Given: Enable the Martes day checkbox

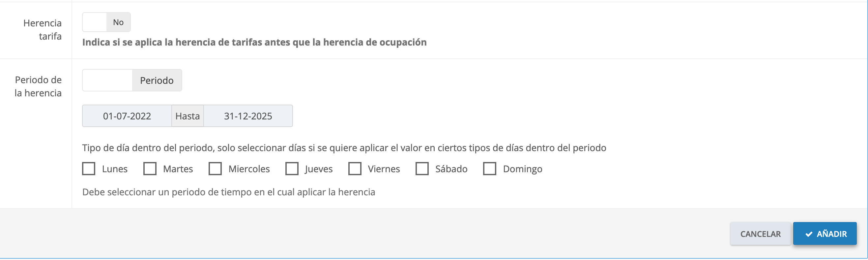Looking at the screenshot, I should coord(150,169).
